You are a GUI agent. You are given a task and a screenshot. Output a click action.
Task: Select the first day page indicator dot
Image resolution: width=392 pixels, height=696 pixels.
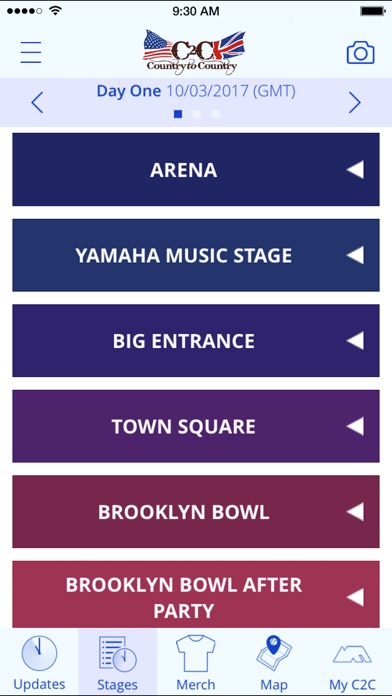(178, 114)
